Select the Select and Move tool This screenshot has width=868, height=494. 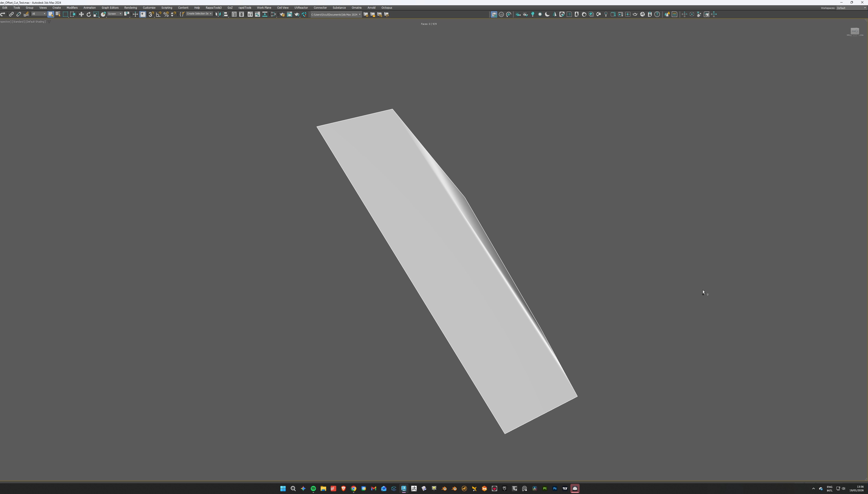tap(81, 14)
